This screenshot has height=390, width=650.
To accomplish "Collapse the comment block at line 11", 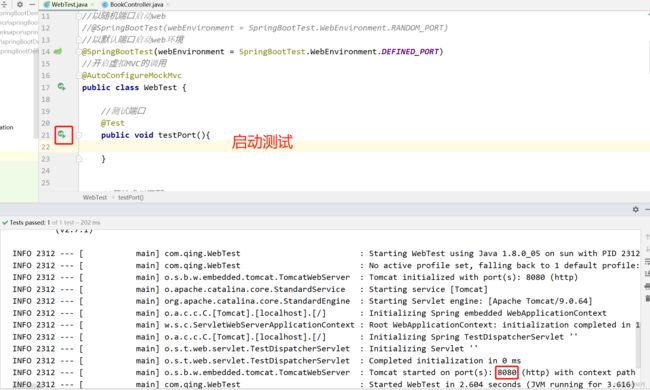I will pos(78,16).
